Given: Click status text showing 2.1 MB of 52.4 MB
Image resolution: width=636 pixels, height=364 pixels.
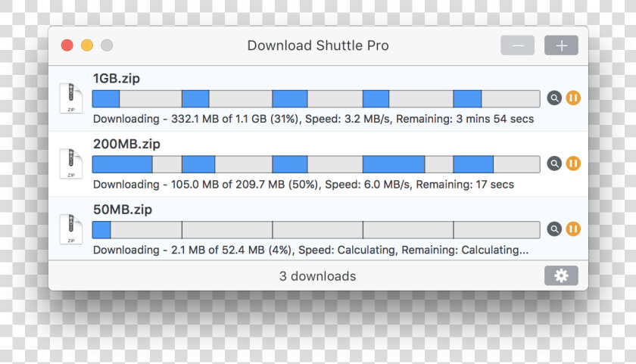Looking at the screenshot, I should pos(310,250).
